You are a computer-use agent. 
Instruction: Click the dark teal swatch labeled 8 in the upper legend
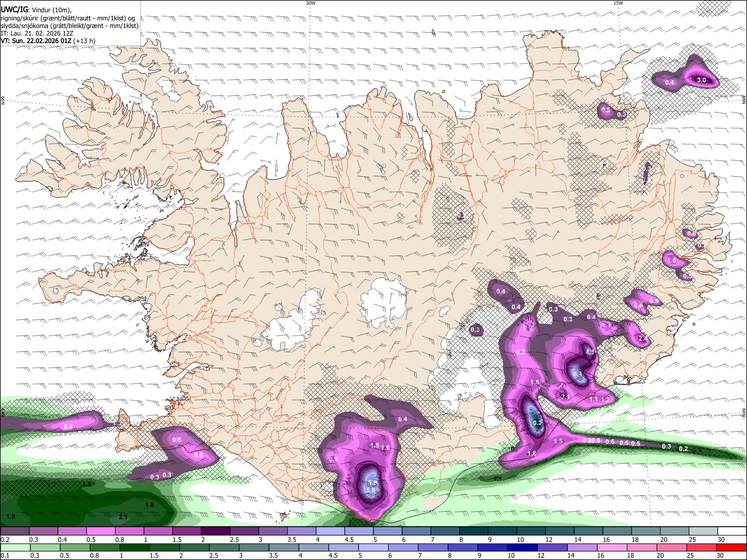474,531
